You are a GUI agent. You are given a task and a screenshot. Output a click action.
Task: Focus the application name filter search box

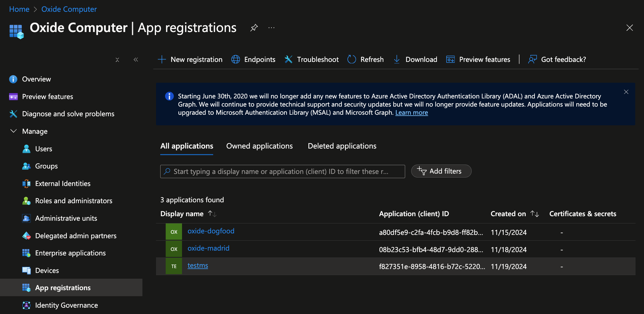coord(282,171)
